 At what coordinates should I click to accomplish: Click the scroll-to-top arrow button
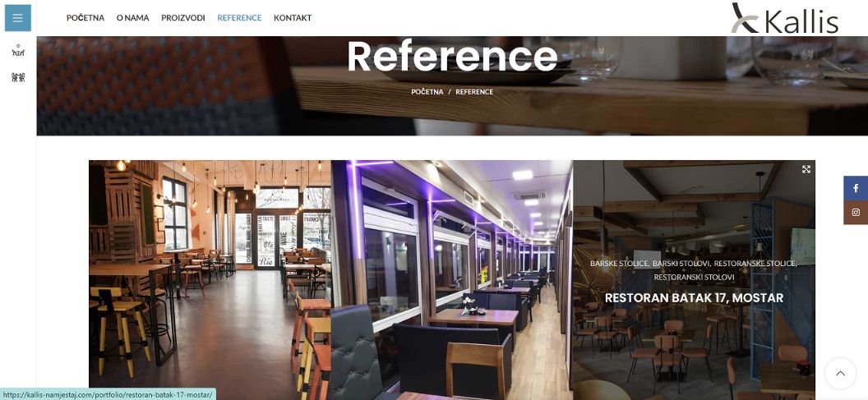(x=840, y=374)
